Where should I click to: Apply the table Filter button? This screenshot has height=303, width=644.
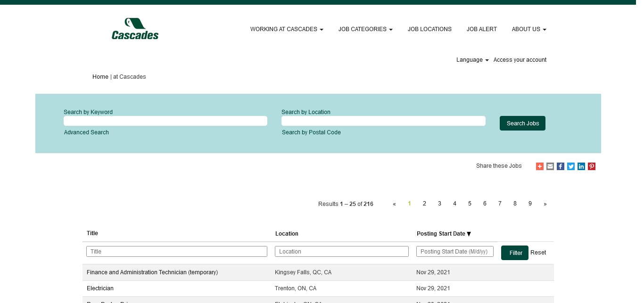515,253
